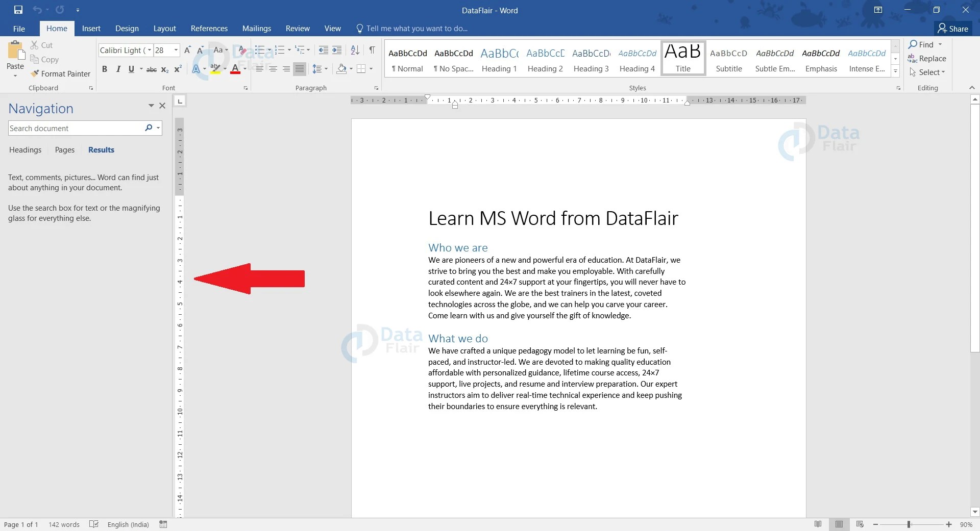
Task: Enable center text alignment
Action: pos(273,69)
